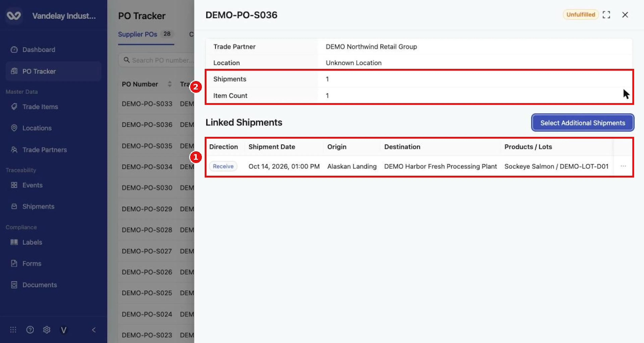Open the Events grid icon
Viewport: 644px width, 343px height.
(x=14, y=185)
